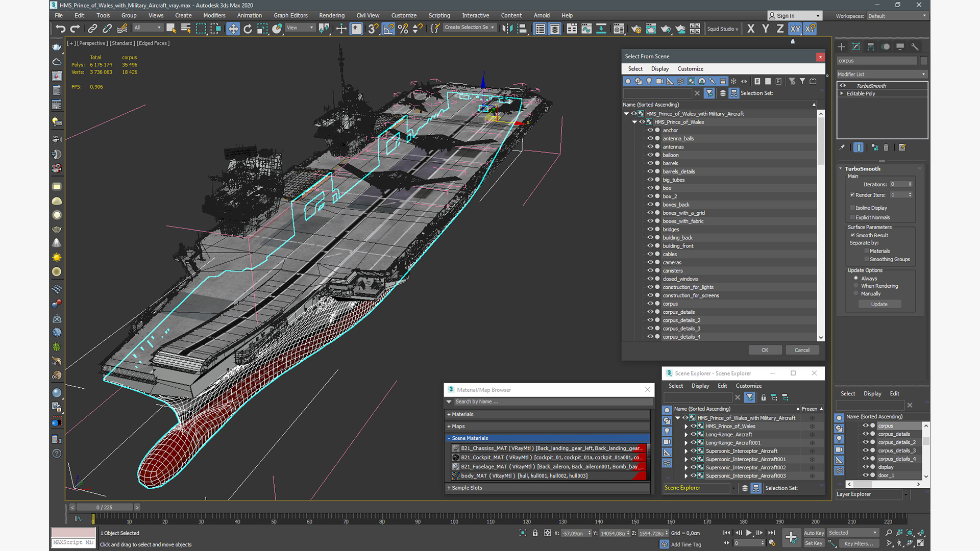Enable Separate by Smoothing Groups checkbox
The width and height of the screenshot is (980, 551).
(x=867, y=259)
